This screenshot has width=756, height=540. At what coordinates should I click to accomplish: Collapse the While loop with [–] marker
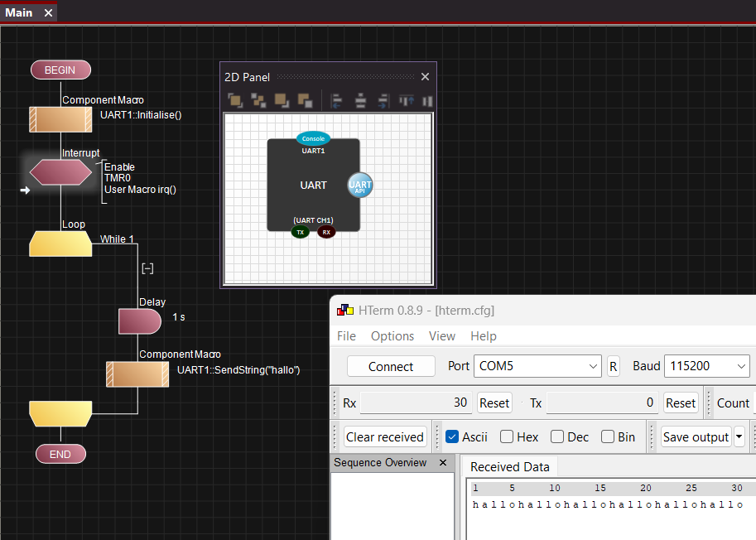(x=147, y=268)
